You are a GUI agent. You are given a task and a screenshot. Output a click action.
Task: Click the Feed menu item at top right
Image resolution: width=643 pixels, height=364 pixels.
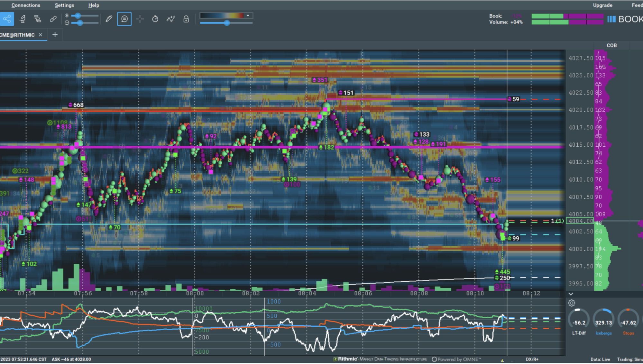pos(637,5)
